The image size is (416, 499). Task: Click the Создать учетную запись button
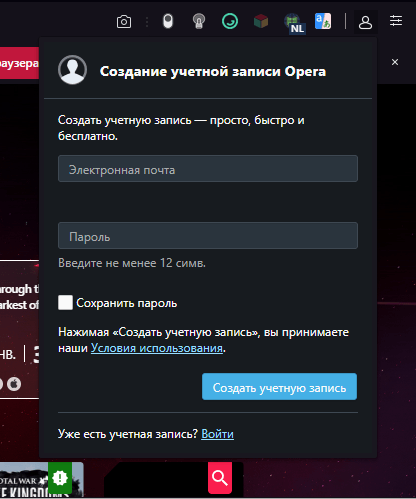279,387
